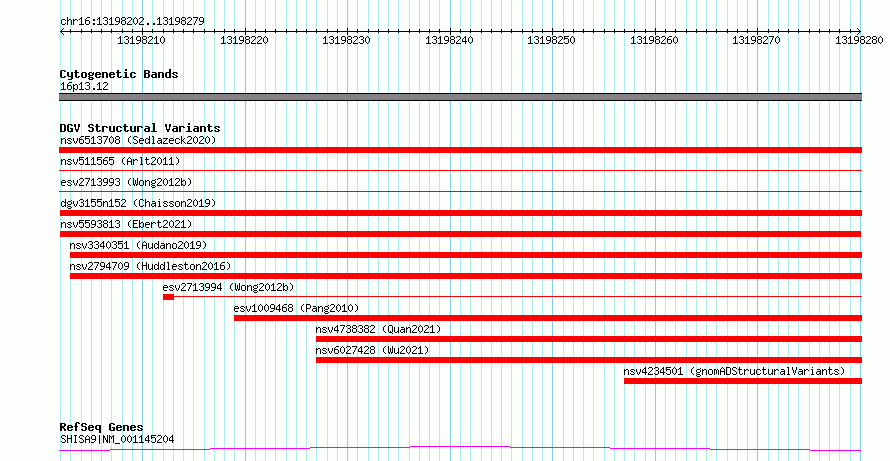Select the red bar for esv1009468
This screenshot has height=461, width=890.
[548, 318]
